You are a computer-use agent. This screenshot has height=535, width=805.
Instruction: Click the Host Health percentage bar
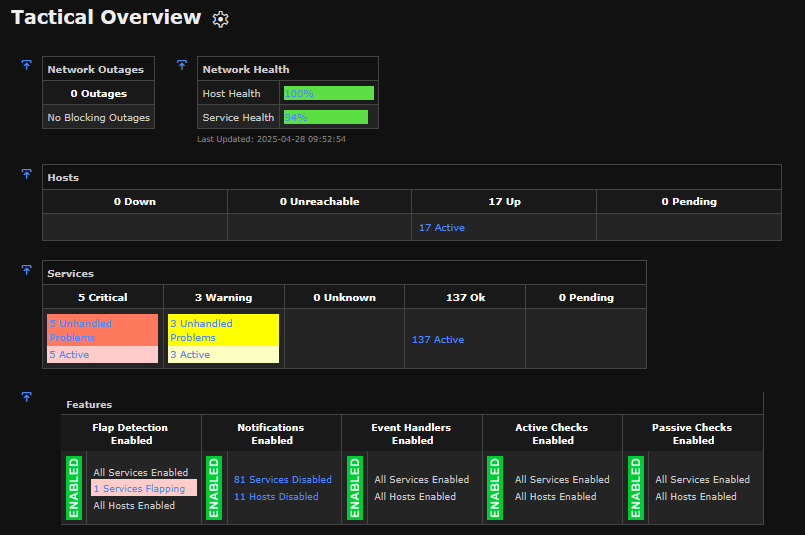(x=328, y=93)
